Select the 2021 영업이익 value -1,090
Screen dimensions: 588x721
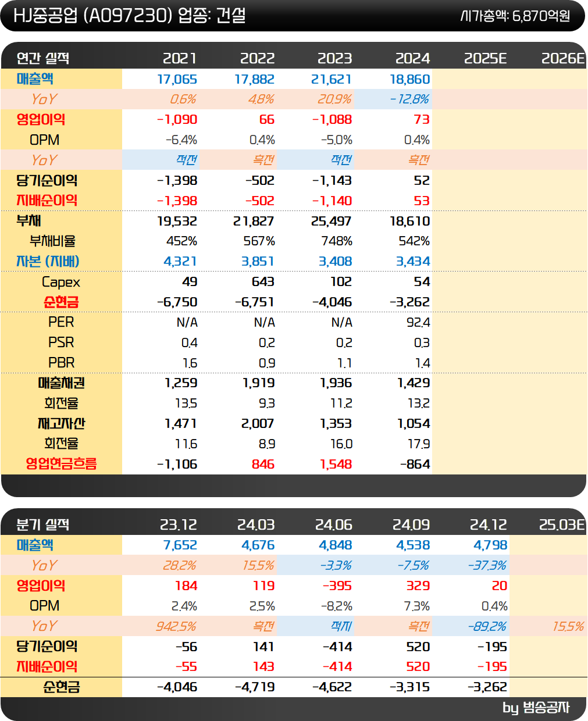177,120
